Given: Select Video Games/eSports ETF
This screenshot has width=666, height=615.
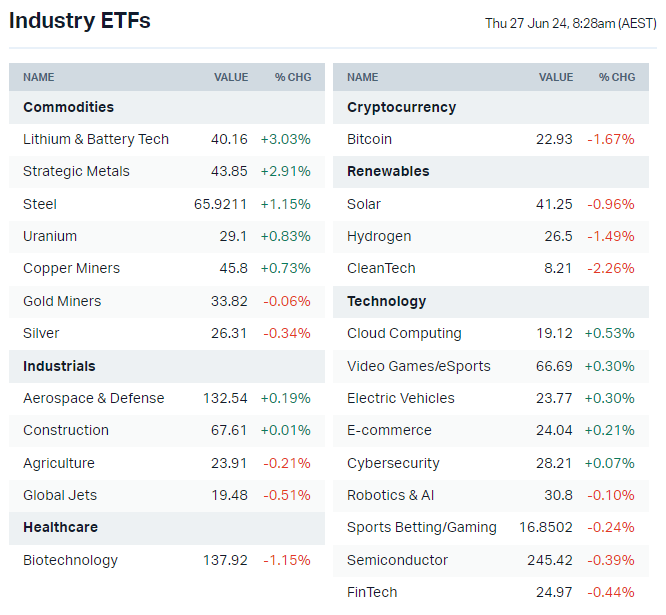Looking at the screenshot, I should pyautogui.click(x=419, y=366).
